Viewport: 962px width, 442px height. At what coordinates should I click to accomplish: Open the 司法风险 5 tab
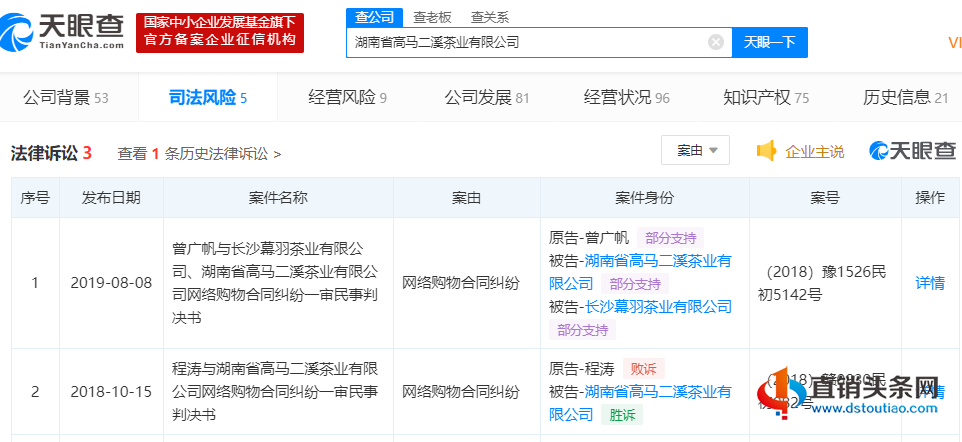point(208,98)
